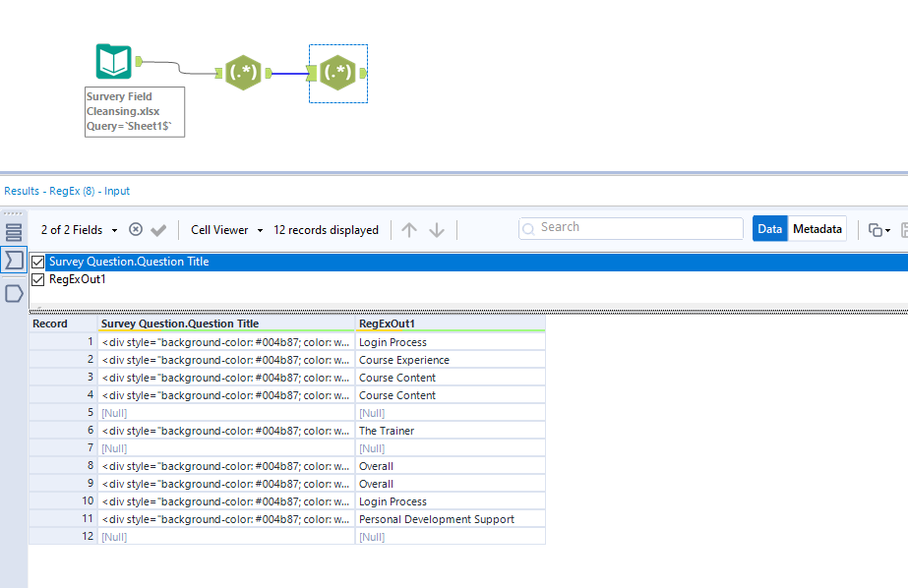Image resolution: width=908 pixels, height=588 pixels.
Task: Switch to the Metadata tab
Action: (817, 227)
